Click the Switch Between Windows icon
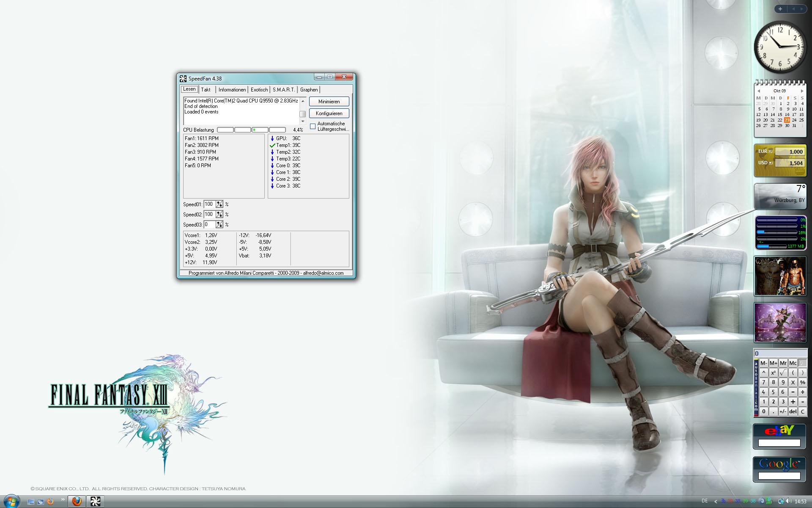Screen dimensions: 812x508 point(41,502)
